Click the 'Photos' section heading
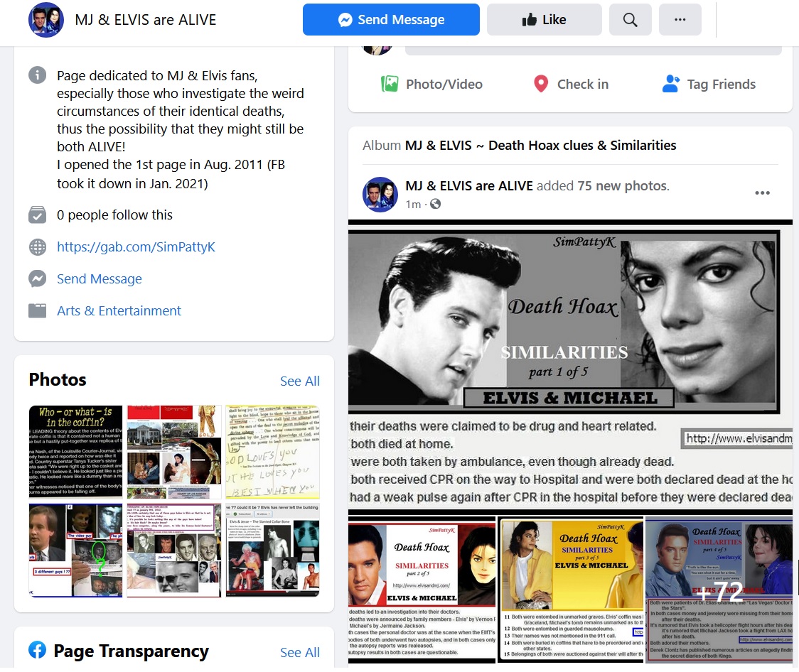 pos(58,380)
